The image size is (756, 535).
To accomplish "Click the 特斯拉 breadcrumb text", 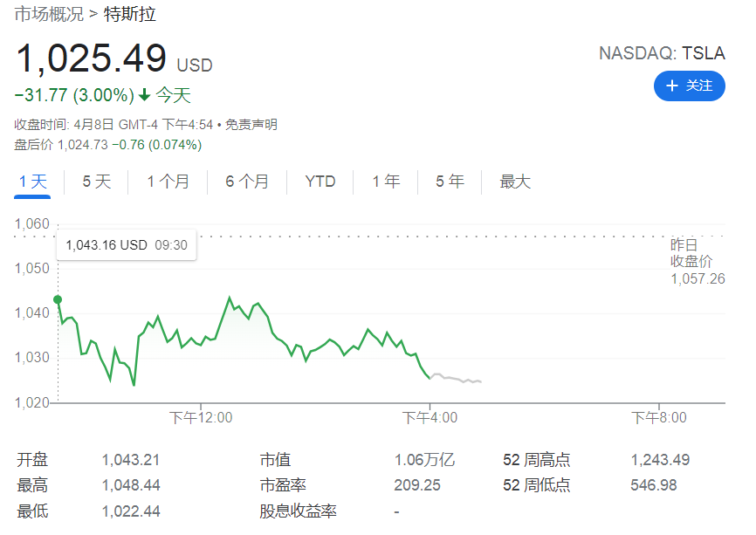I will tap(130, 14).
